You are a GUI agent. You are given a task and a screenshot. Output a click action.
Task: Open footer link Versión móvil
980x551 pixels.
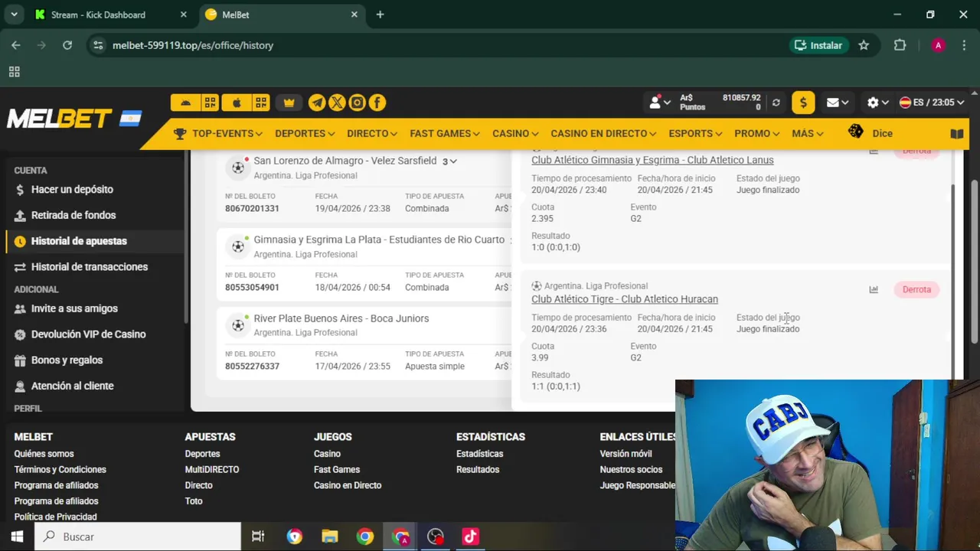pos(626,454)
